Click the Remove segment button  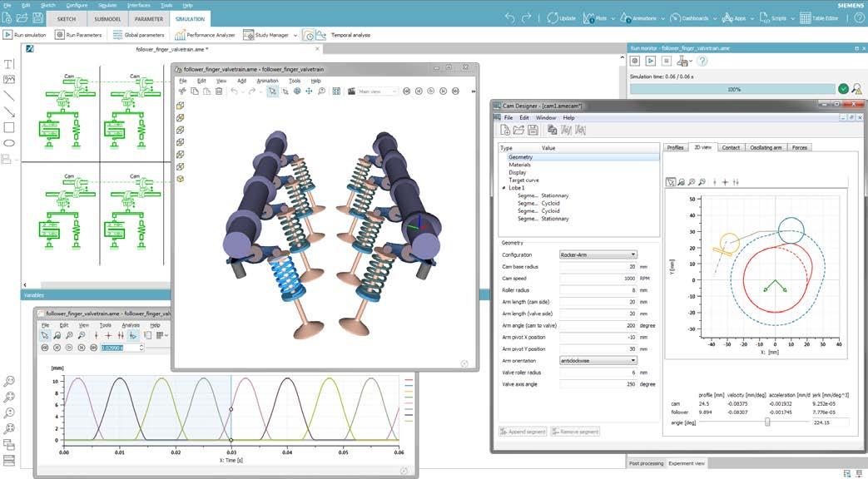[575, 432]
